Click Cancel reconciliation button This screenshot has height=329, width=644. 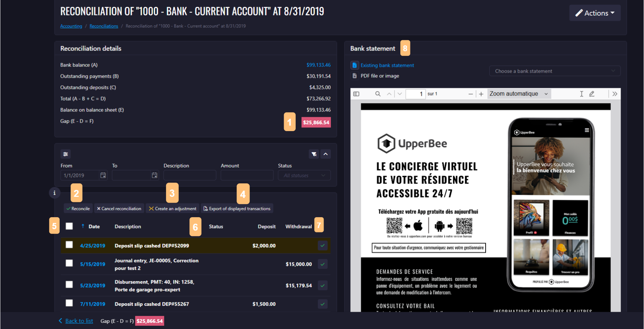coord(119,209)
